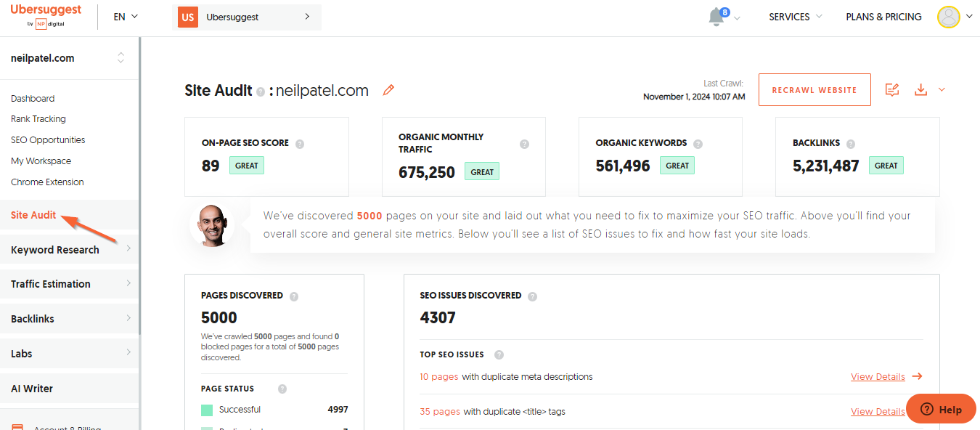Viewport: 980px width, 430px height.
Task: Click the organic traffic value 675,250
Action: pos(427,172)
